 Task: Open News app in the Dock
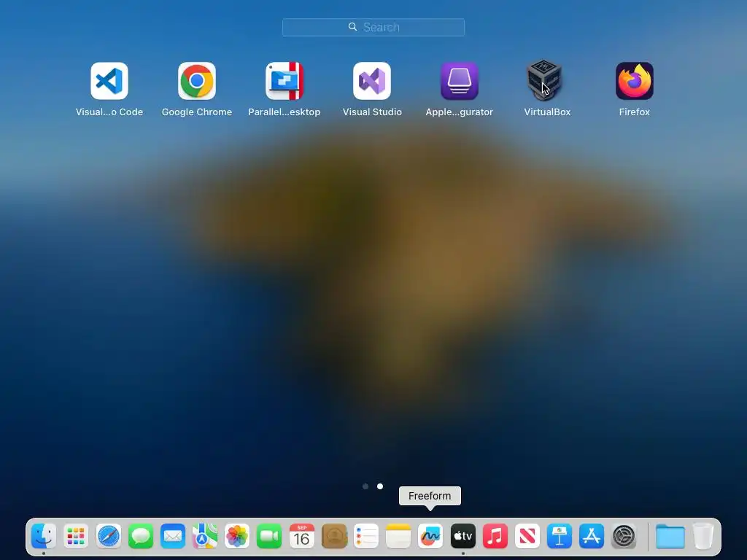pos(527,536)
